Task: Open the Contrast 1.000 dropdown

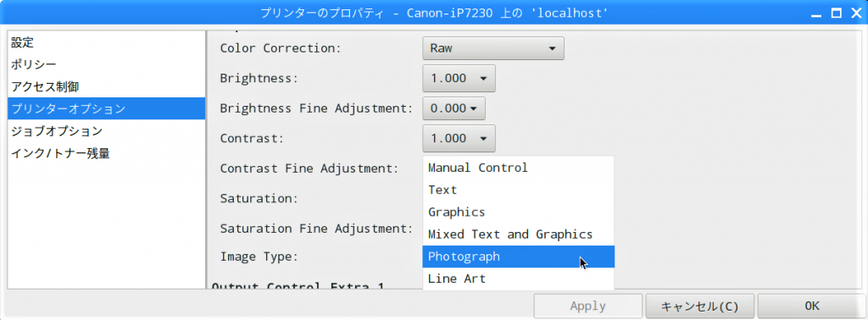Action: pos(459,138)
